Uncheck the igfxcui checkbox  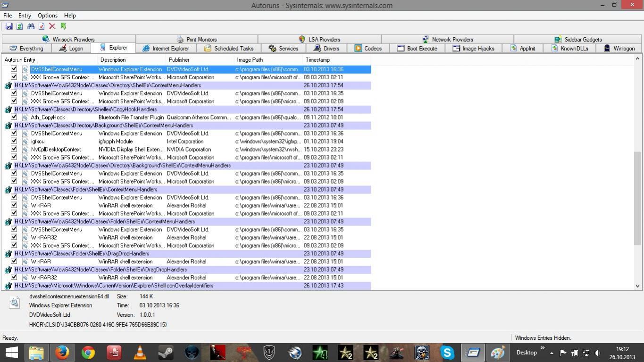pyautogui.click(x=14, y=141)
